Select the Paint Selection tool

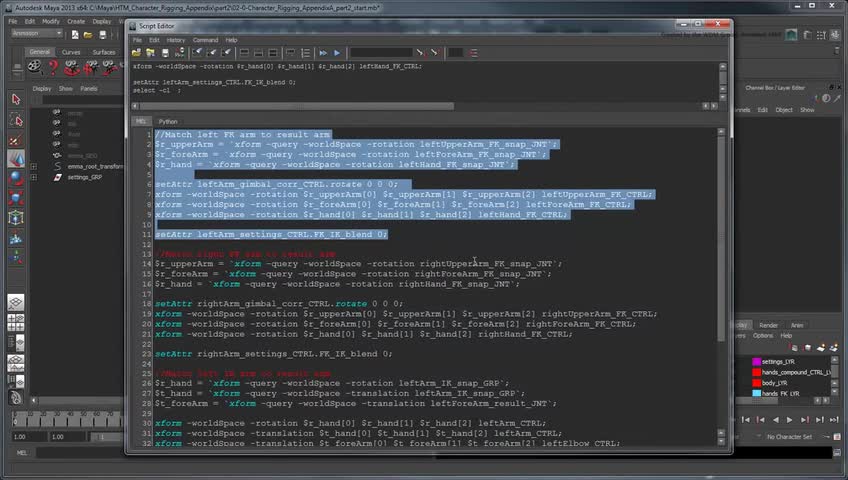[16, 139]
